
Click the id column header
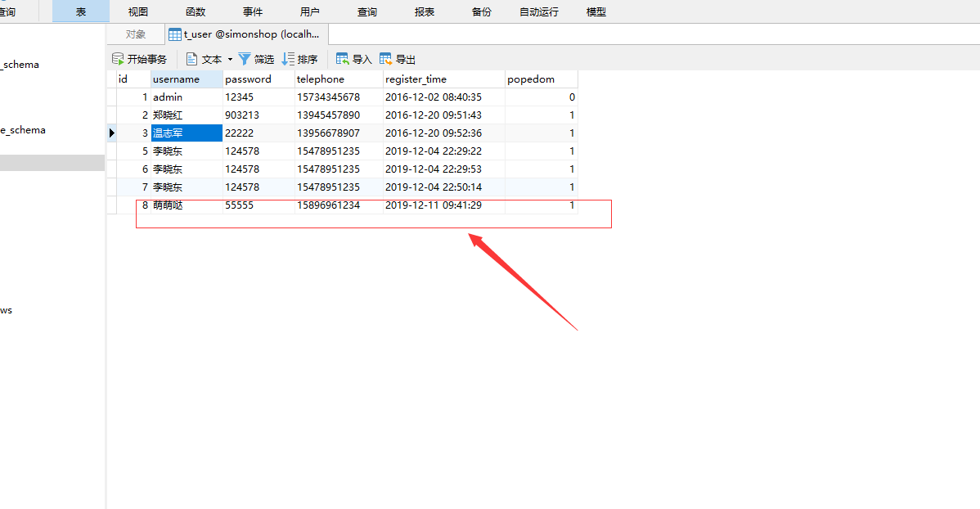[x=133, y=79]
